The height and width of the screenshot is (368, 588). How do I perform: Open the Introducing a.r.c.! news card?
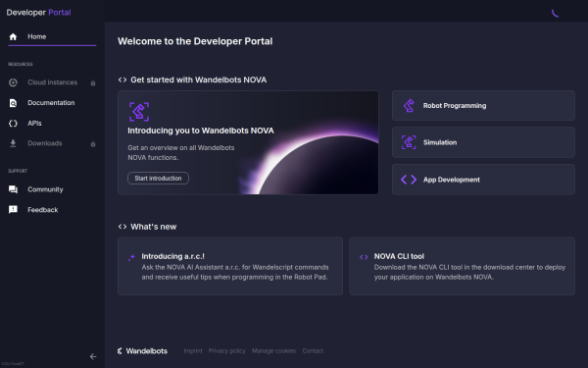[x=230, y=266]
